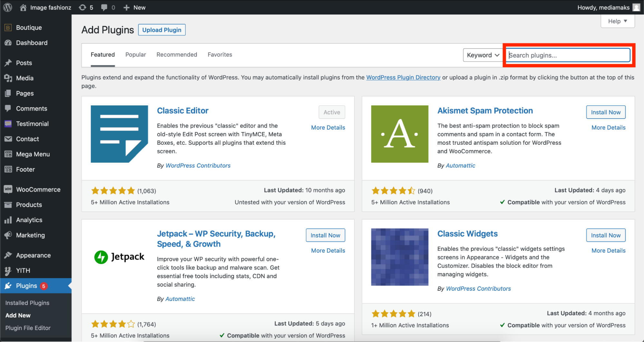Click the WooCommerce woo icon
The height and width of the screenshot is (342, 644).
coord(8,190)
